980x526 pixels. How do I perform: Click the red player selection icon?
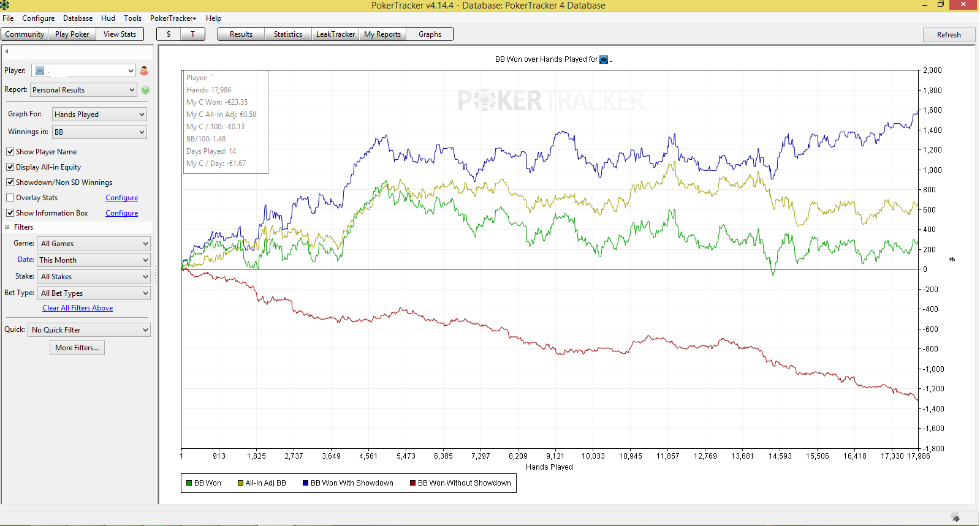point(144,70)
